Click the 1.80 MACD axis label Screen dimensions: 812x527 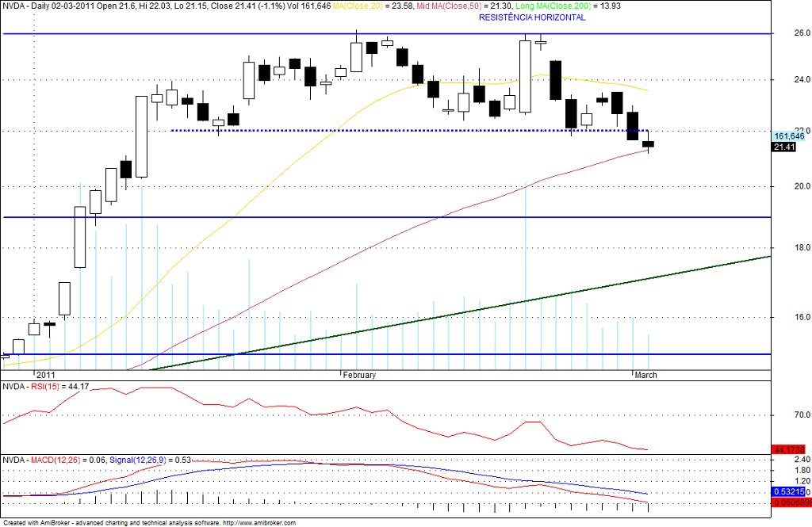click(x=802, y=470)
